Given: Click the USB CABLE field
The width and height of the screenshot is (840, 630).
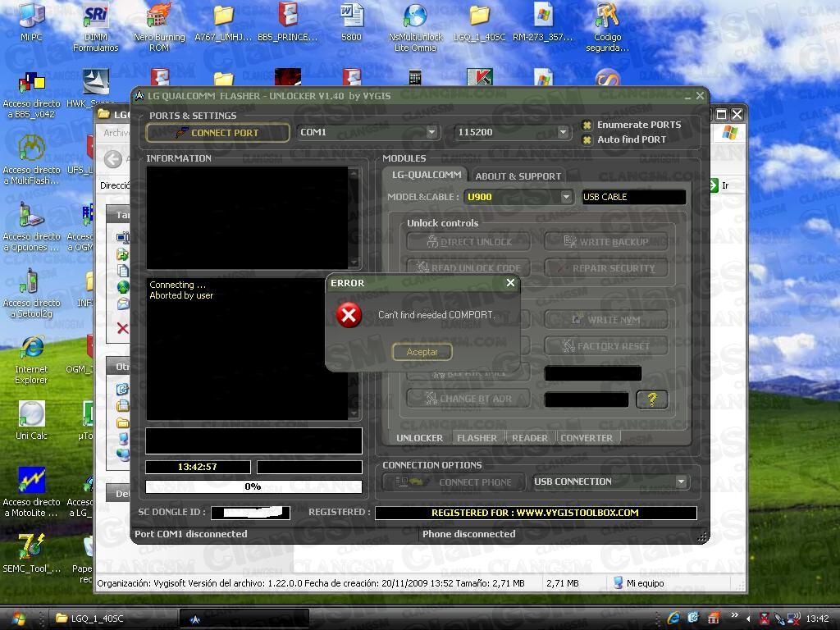Looking at the screenshot, I should [634, 197].
